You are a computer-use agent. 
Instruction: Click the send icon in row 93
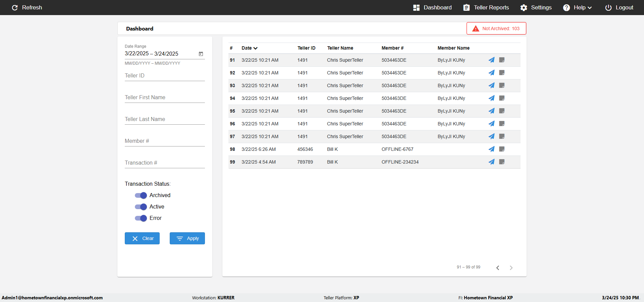click(x=491, y=85)
